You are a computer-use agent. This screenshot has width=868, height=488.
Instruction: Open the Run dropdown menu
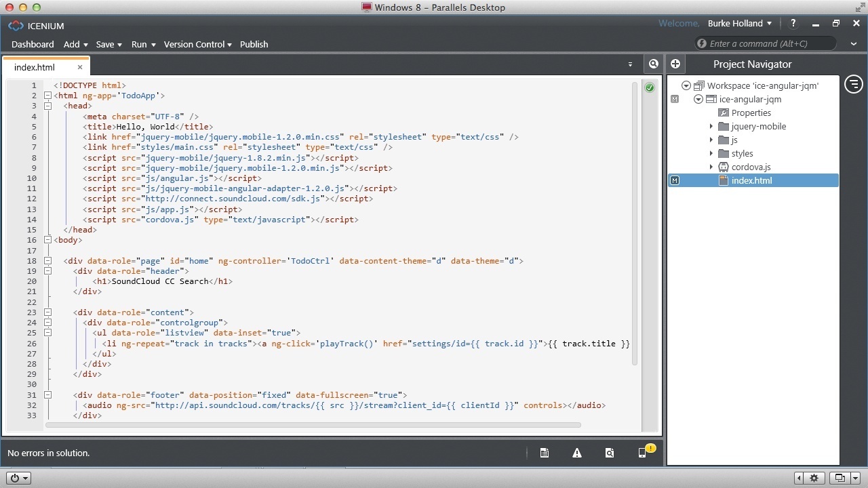[143, 44]
